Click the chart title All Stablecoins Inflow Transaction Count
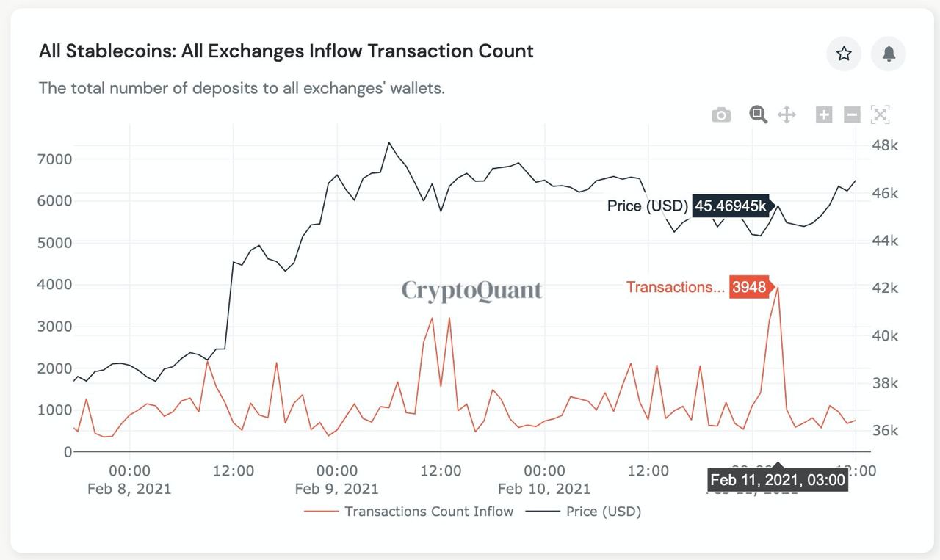This screenshot has height=560, width=940. click(286, 51)
